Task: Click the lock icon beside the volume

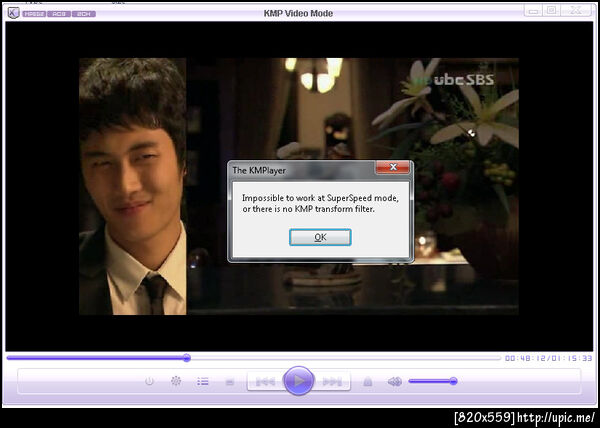Action: [x=368, y=381]
